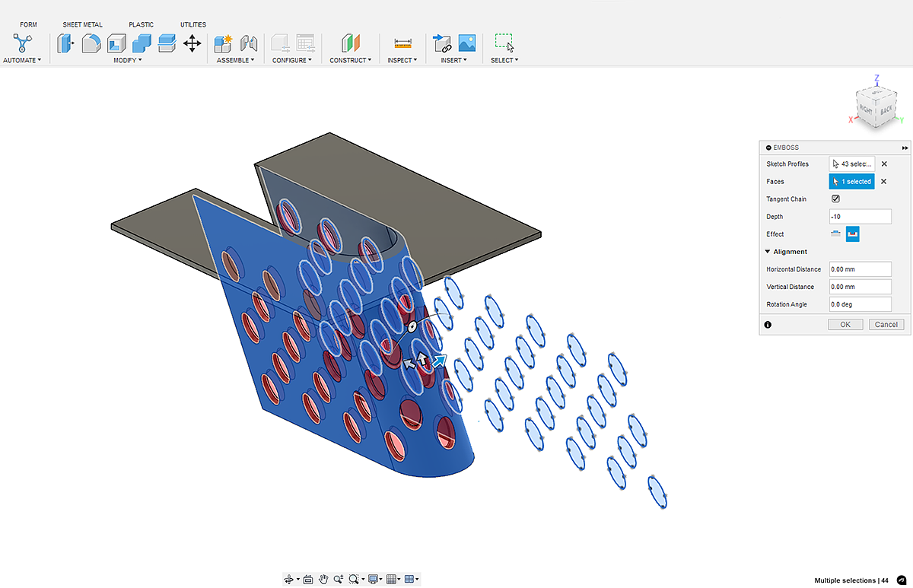
Task: Click the Insert Canvas image icon
Action: coord(467,43)
